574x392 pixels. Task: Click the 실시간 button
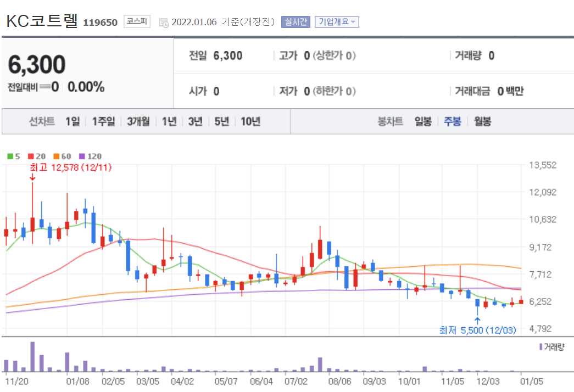296,22
